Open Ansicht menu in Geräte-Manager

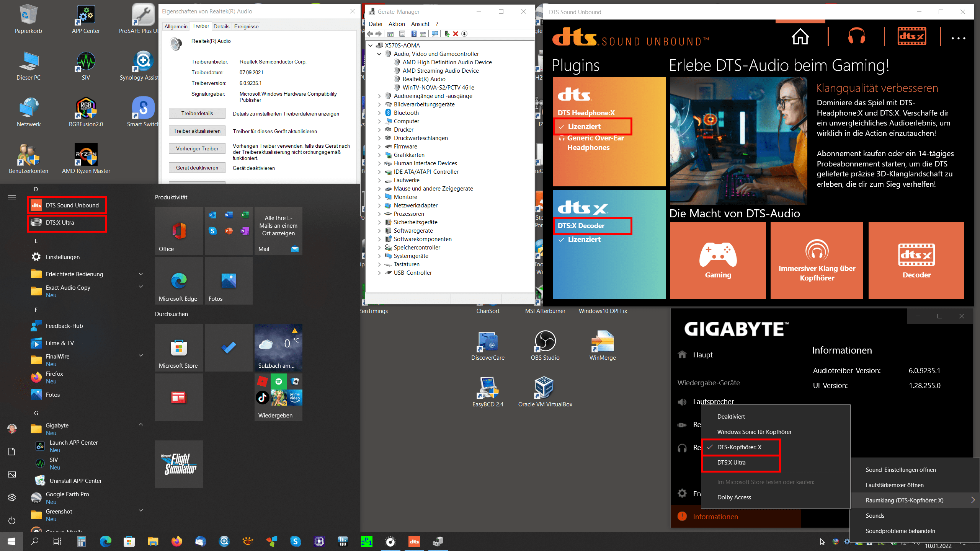(420, 24)
